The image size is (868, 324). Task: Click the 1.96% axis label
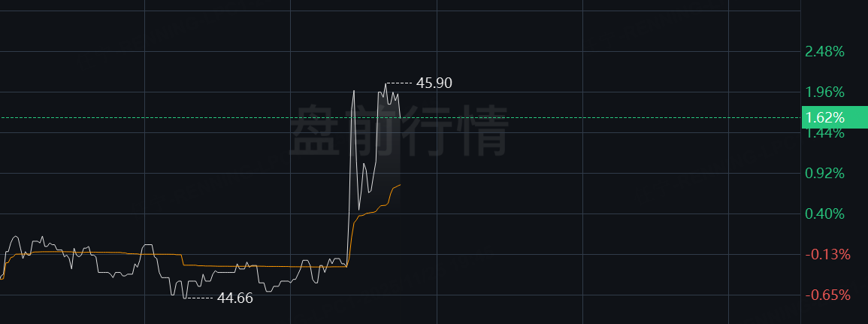[825, 92]
